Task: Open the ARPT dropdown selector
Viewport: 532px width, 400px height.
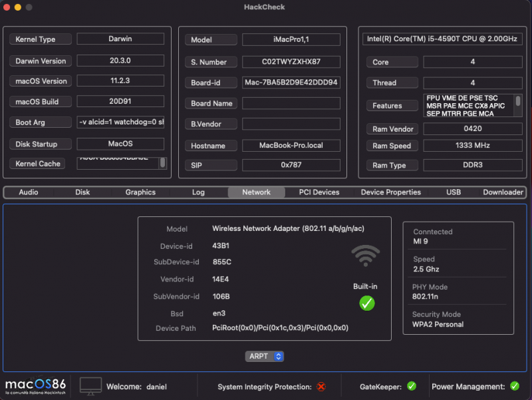Action: (x=264, y=356)
